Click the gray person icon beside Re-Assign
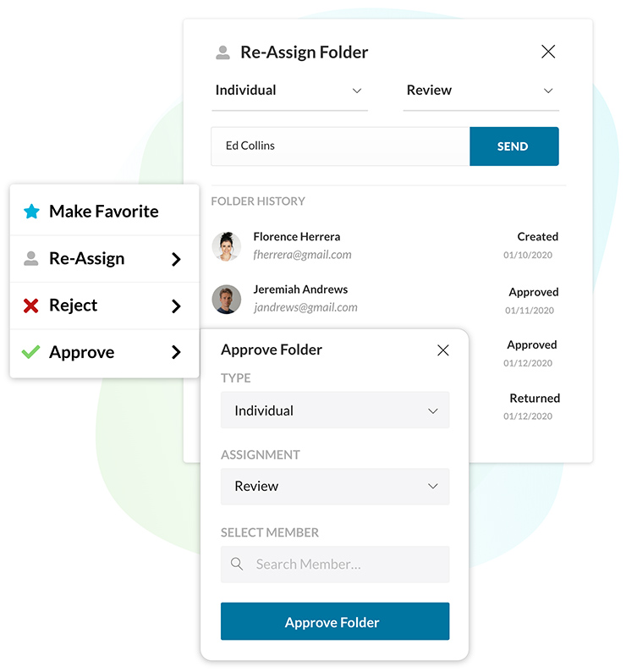 31,259
